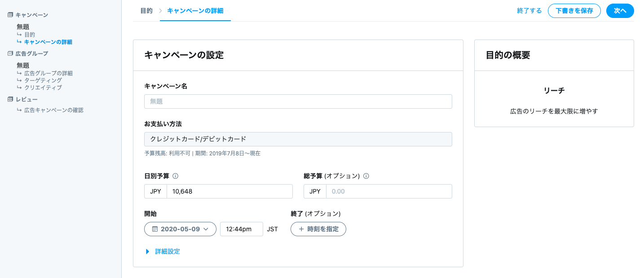This screenshot has width=644, height=278.
Task: Click breadcrumb chevron between 目的 and キャンペーンの詳細
Action: click(160, 11)
